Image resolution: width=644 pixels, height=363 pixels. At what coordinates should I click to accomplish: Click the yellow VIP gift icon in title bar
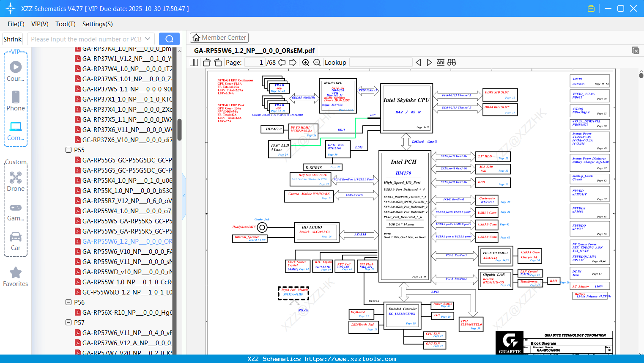[591, 8]
